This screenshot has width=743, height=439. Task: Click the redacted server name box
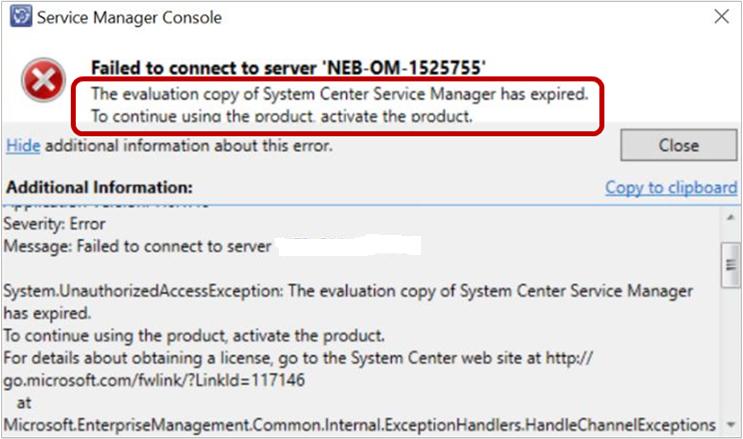[x=348, y=245]
